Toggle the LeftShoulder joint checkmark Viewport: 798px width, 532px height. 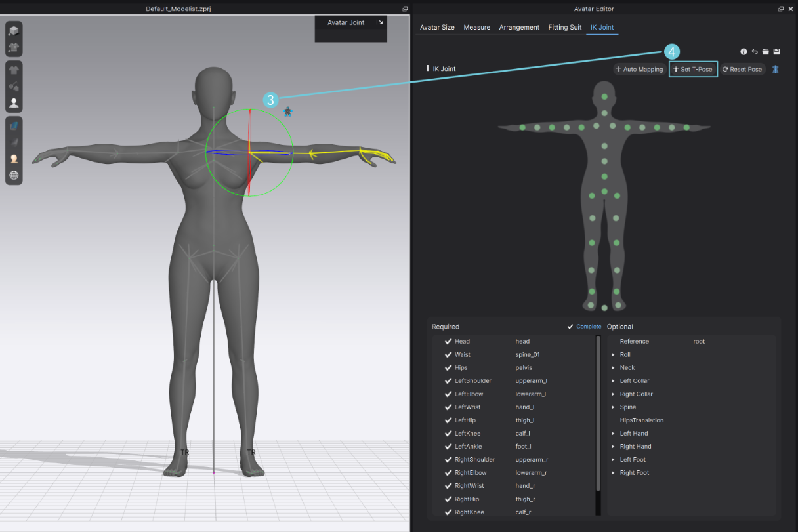coord(448,380)
